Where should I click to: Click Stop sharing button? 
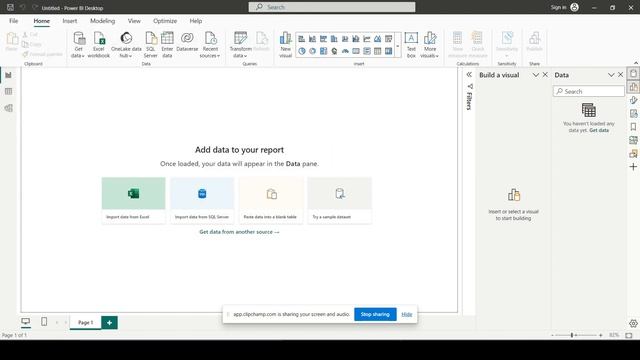coord(375,314)
